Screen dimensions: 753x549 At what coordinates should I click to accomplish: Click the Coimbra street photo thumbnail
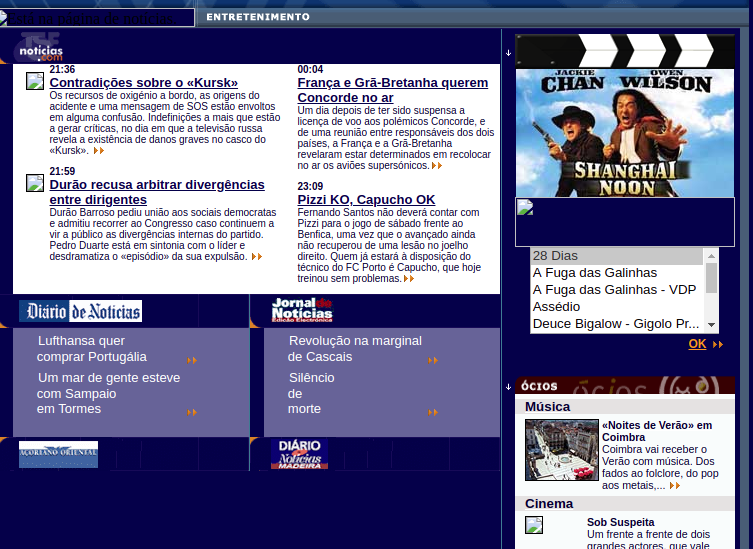(x=561, y=450)
